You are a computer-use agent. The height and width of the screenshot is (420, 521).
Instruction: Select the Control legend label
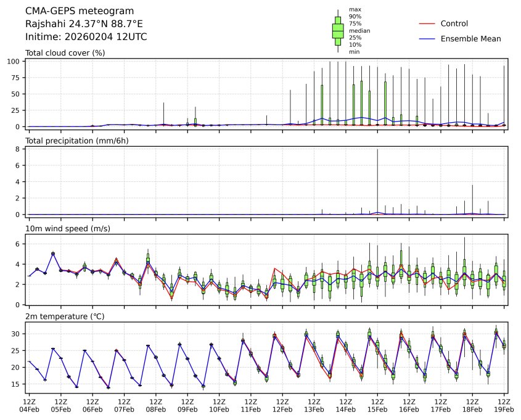(454, 23)
